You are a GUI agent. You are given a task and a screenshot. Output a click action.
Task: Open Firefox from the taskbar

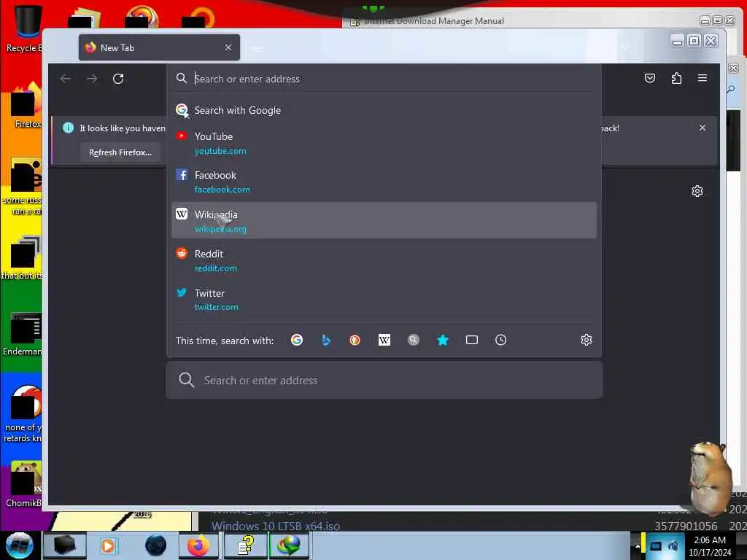tap(198, 545)
